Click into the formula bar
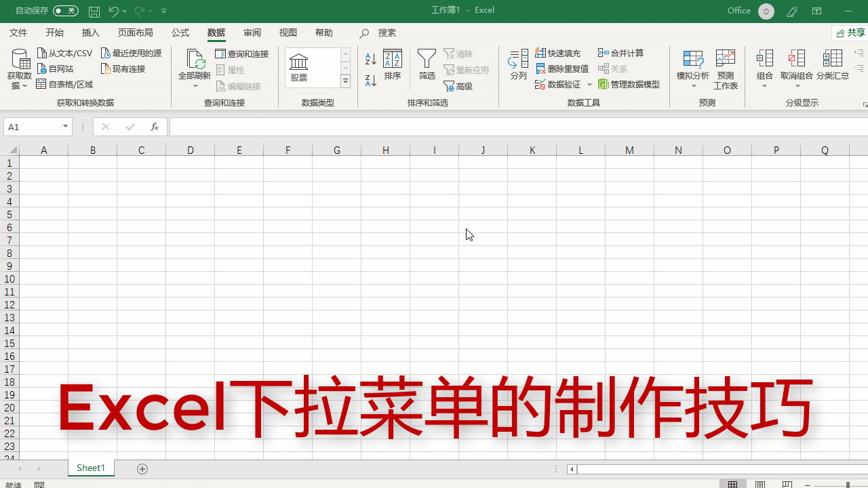This screenshot has height=488, width=868. coord(518,127)
